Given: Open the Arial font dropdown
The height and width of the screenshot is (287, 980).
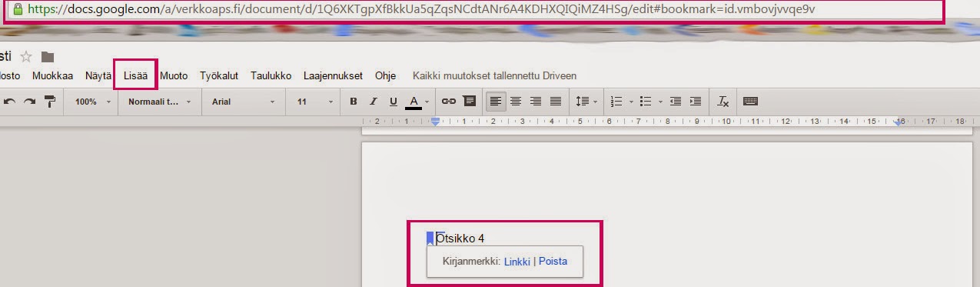Looking at the screenshot, I should click(x=243, y=102).
